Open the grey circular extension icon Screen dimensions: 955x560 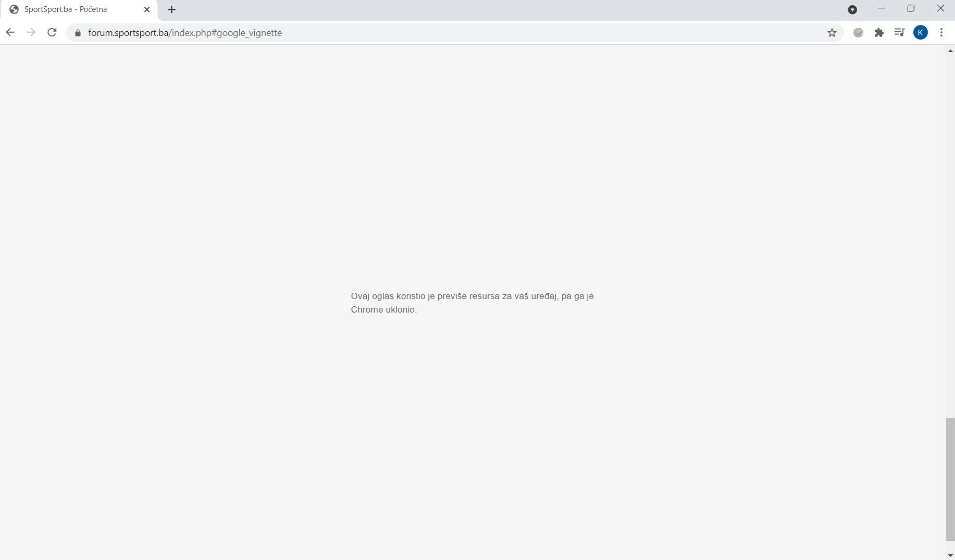(858, 33)
